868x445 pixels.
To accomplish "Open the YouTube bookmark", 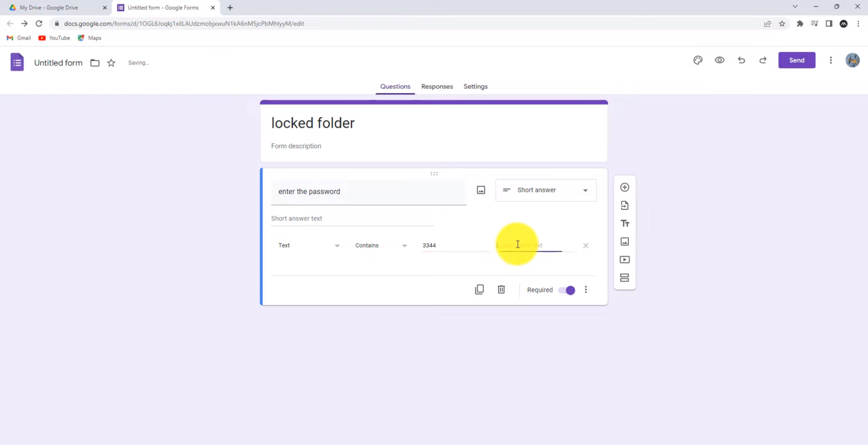I will (x=54, y=38).
